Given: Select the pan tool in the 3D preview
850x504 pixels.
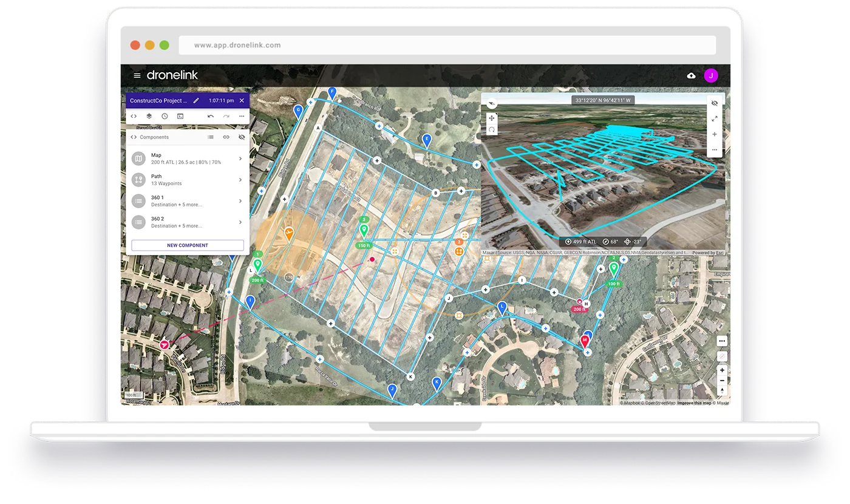Looking at the screenshot, I should point(491,117).
